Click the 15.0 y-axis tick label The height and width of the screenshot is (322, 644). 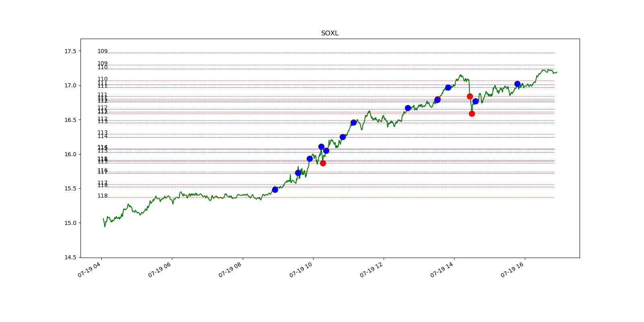point(70,223)
